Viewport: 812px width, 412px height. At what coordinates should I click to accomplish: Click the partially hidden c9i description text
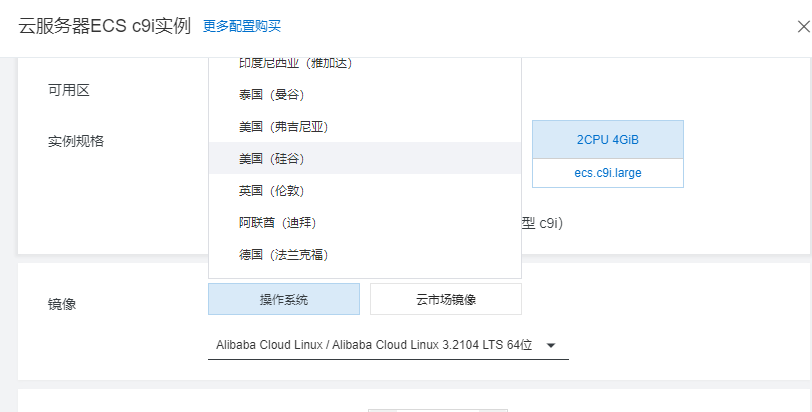click(x=543, y=222)
